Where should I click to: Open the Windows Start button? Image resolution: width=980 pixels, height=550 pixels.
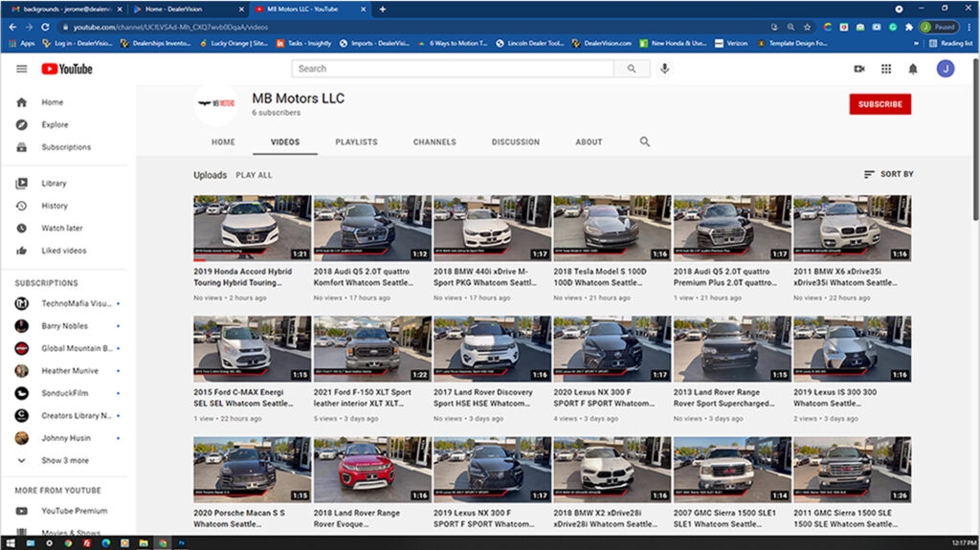(10, 543)
